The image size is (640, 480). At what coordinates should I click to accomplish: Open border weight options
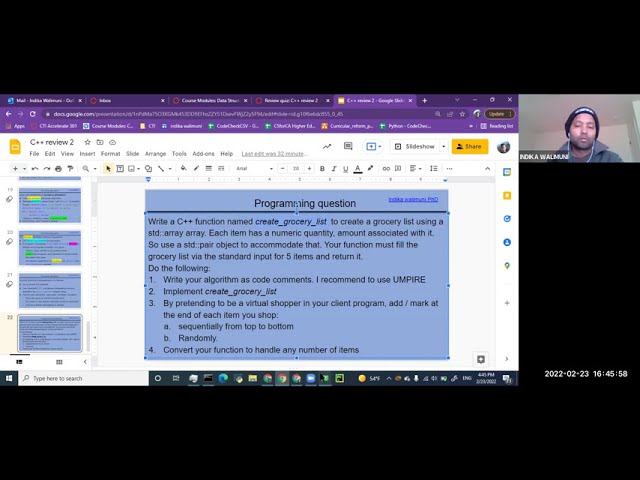(209, 169)
